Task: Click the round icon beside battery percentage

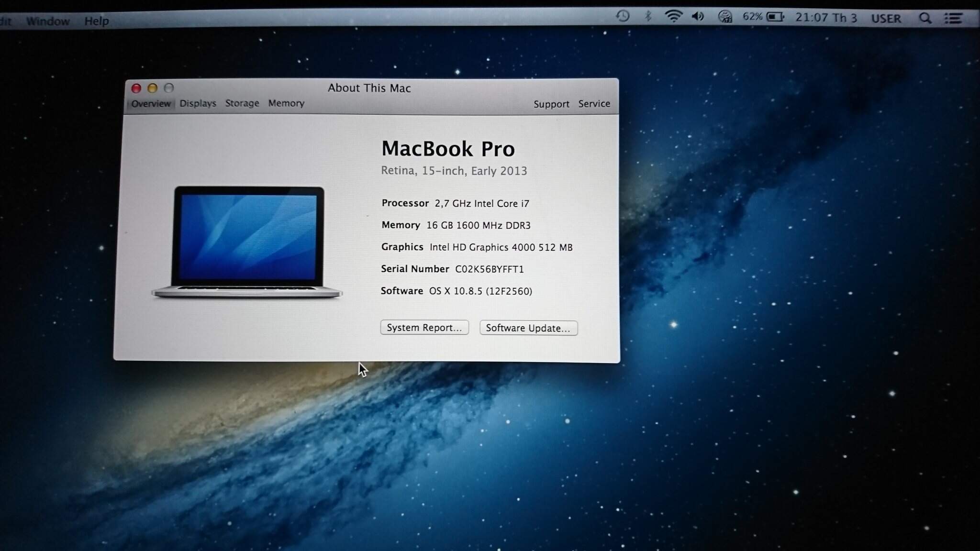Action: coord(725,17)
